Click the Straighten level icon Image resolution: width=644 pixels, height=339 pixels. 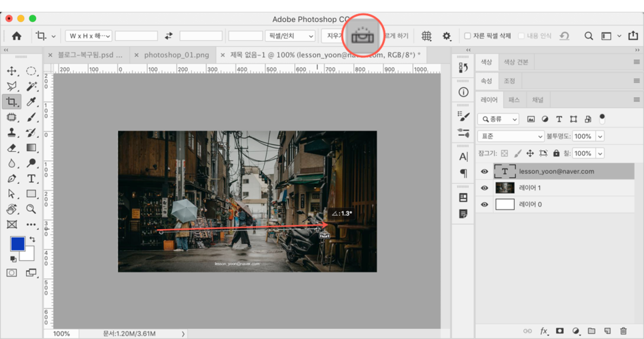[363, 37]
